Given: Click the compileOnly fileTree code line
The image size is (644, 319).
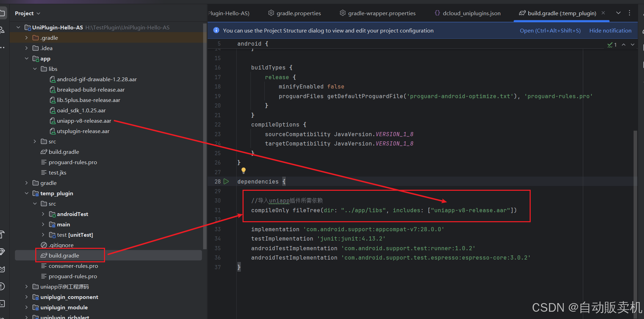Looking at the screenshot, I should 384,210.
